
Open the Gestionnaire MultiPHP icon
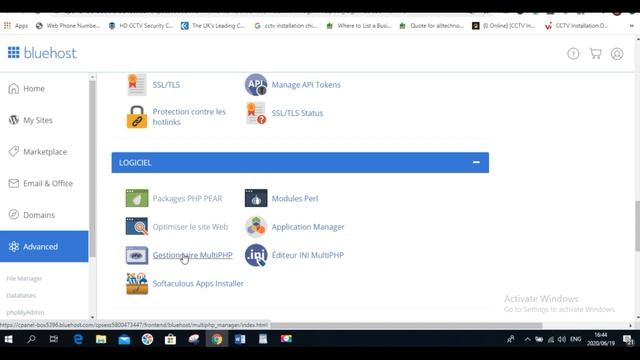(x=137, y=255)
